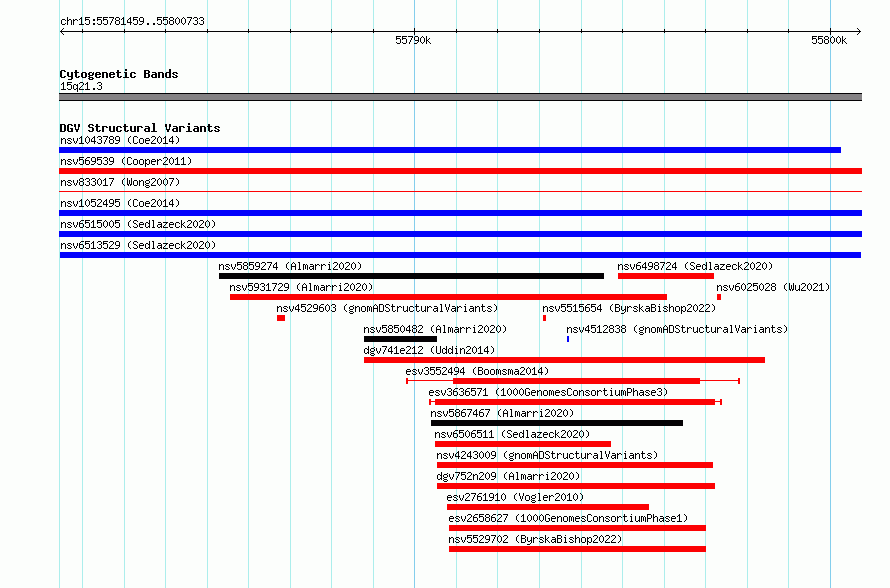This screenshot has width=890, height=588.
Task: Open the nsv6515005 (Sedlazeck2020) label
Action: (138, 224)
